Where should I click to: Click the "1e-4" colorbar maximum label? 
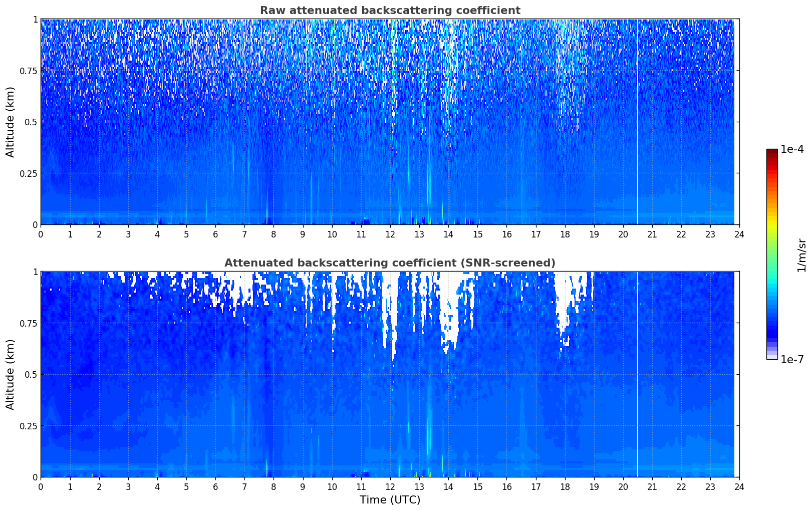coord(792,149)
